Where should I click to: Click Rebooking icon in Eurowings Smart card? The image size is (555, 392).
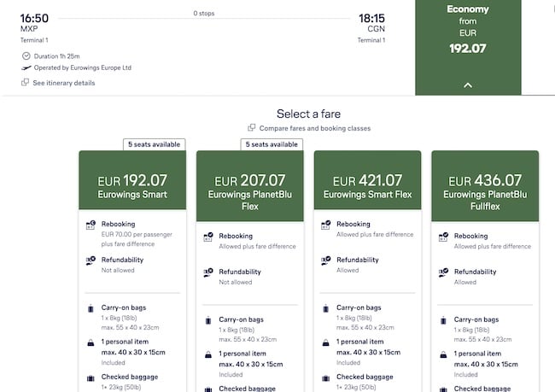91,225
